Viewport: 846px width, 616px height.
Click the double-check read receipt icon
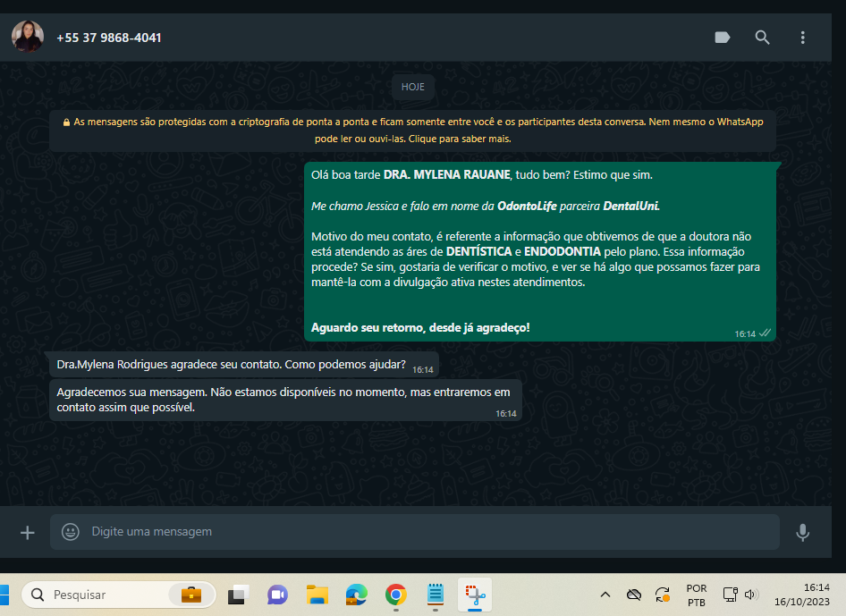(x=765, y=333)
